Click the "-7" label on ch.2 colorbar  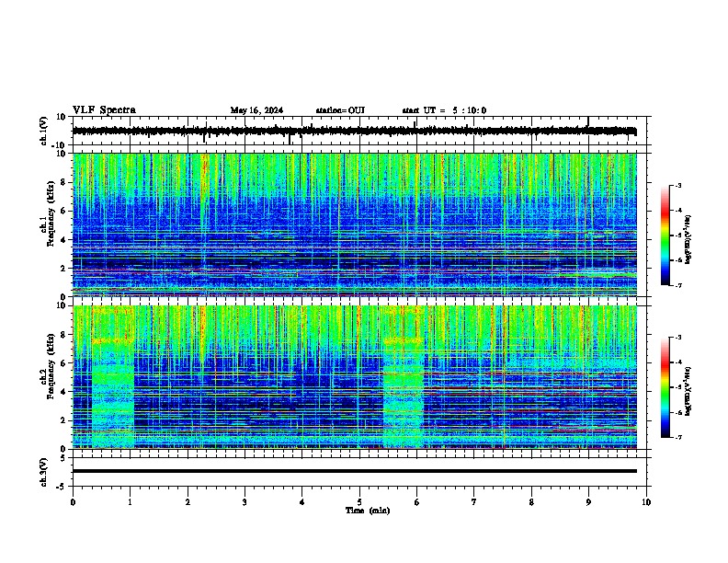pos(677,438)
